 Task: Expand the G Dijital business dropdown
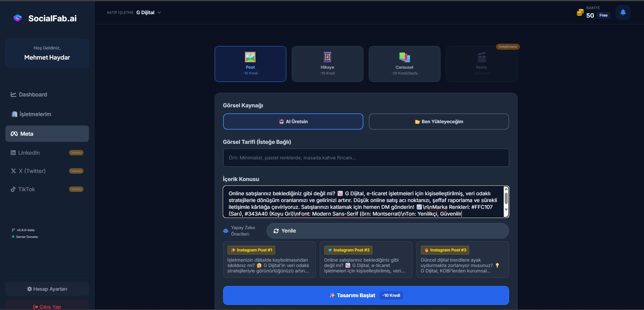149,13
